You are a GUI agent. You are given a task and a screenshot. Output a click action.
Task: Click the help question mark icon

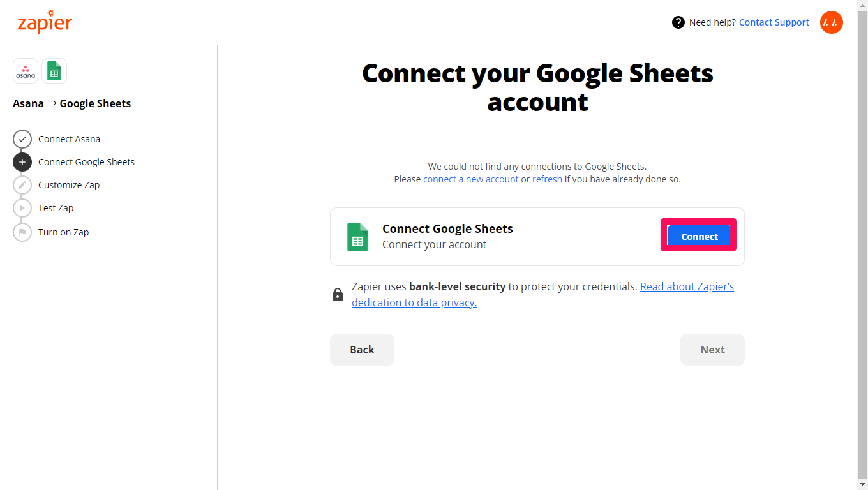coord(678,22)
